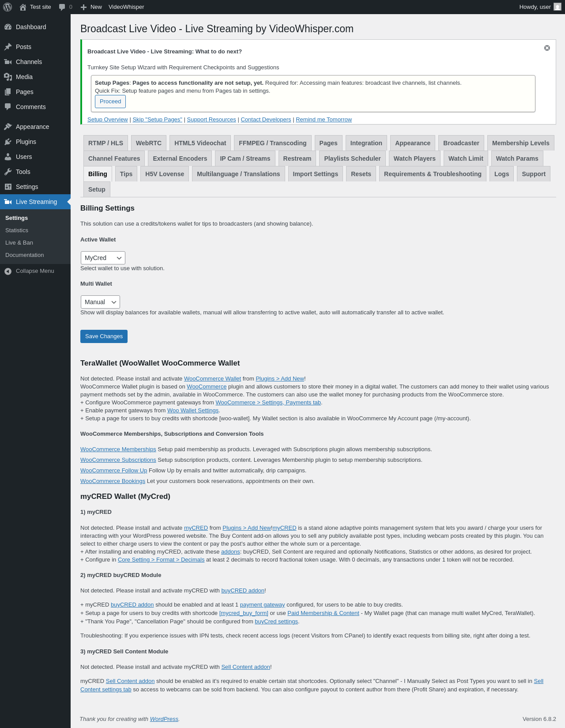Click the Comments icon in sidebar
The image size is (565, 728).
point(8,107)
